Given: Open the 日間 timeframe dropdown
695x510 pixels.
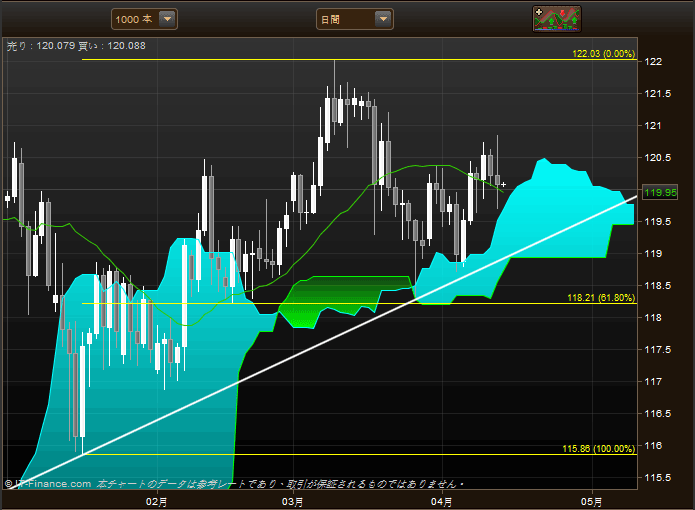Looking at the screenshot, I should point(355,19).
